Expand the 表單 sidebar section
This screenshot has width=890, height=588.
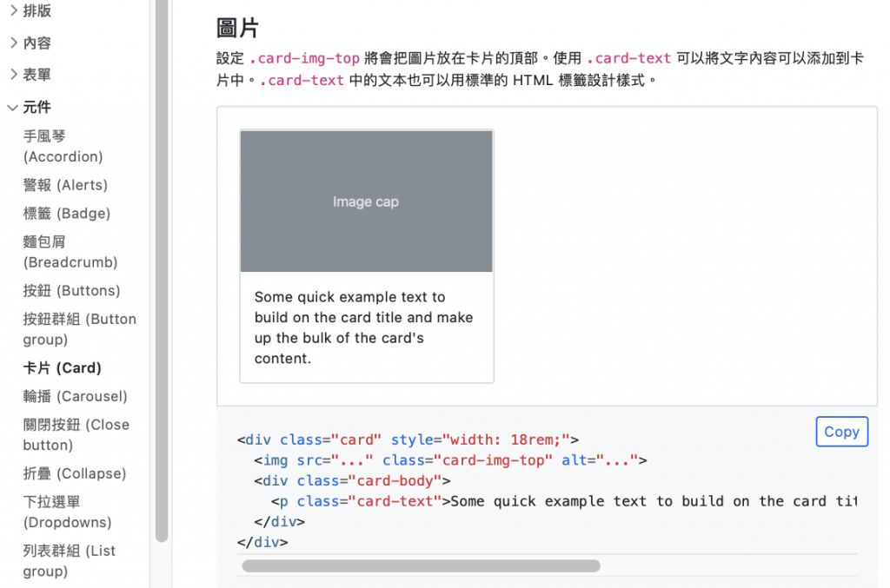coord(31,75)
